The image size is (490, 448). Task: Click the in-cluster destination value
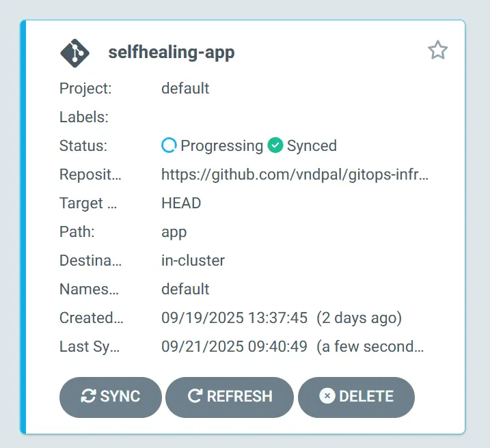tap(193, 260)
